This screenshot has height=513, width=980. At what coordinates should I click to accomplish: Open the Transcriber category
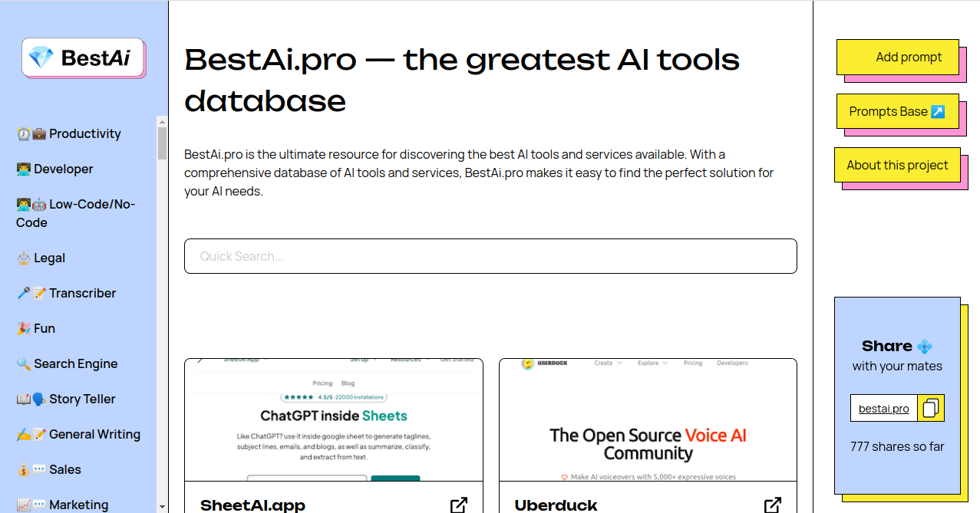click(66, 293)
